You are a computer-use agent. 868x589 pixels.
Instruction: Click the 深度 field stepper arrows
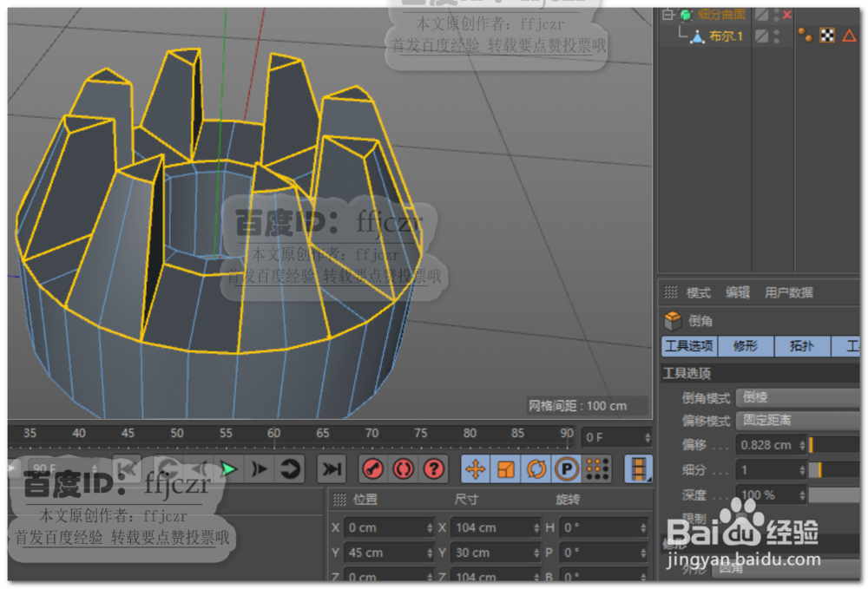[803, 495]
